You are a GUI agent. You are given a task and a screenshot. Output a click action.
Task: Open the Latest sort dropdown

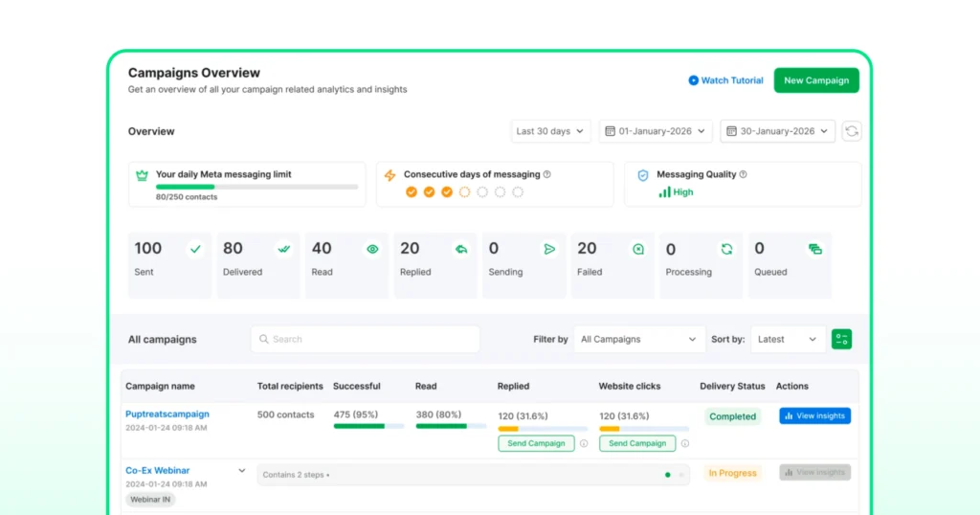click(x=788, y=339)
